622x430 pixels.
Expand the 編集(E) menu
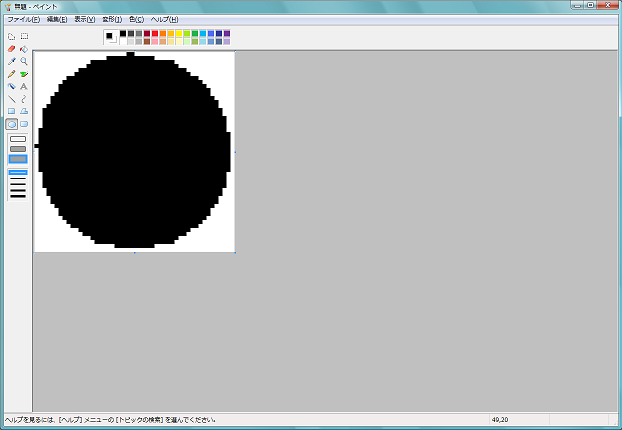tap(57, 19)
